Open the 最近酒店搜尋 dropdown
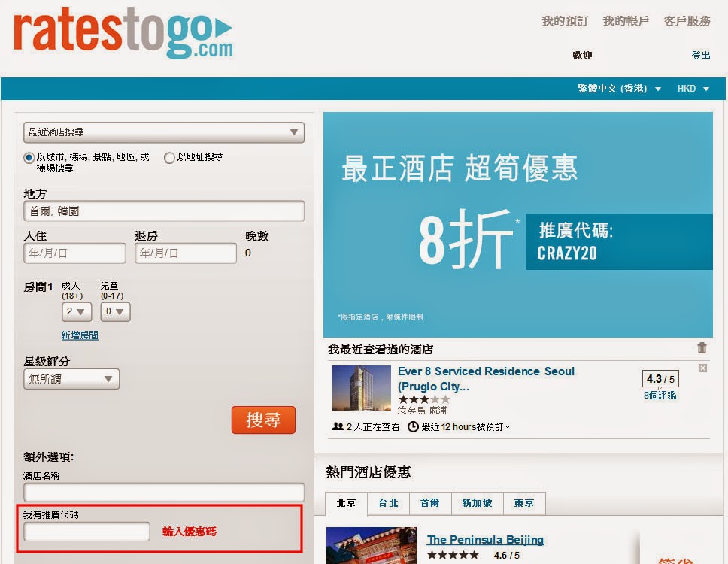Image resolution: width=728 pixels, height=564 pixels. pos(164,132)
